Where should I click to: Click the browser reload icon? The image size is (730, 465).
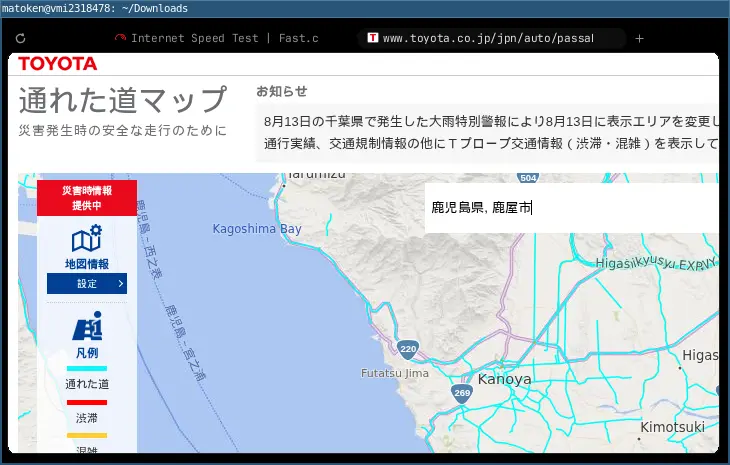point(20,39)
